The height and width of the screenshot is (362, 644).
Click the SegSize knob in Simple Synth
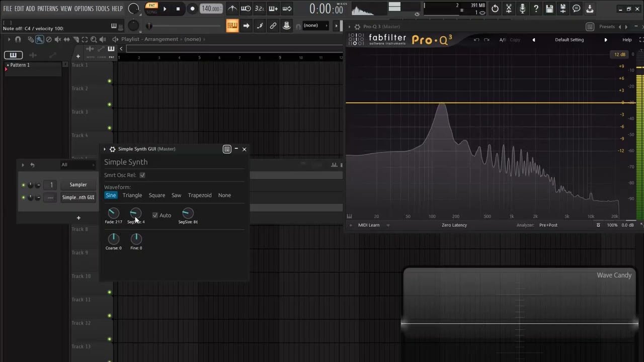[x=188, y=213]
